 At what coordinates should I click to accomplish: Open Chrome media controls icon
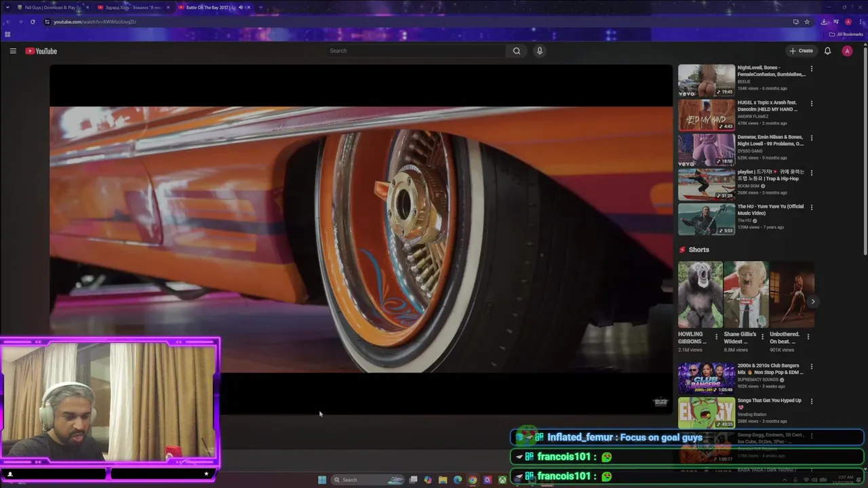pos(836,22)
